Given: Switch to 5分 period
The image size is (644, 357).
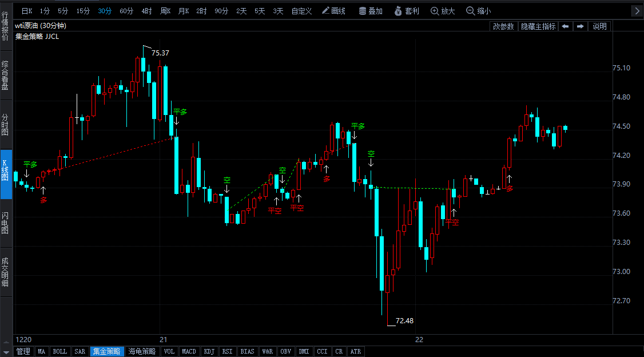Looking at the screenshot, I should (63, 11).
